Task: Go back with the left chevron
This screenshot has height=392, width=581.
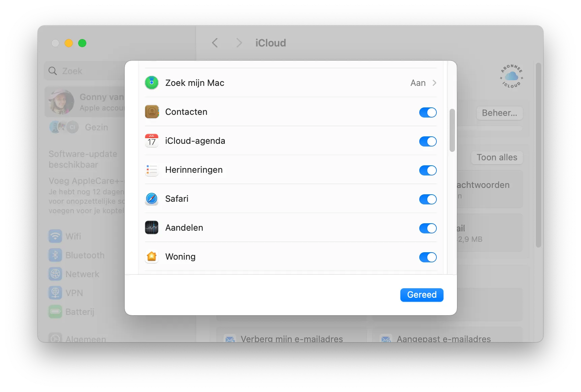Action: tap(215, 43)
